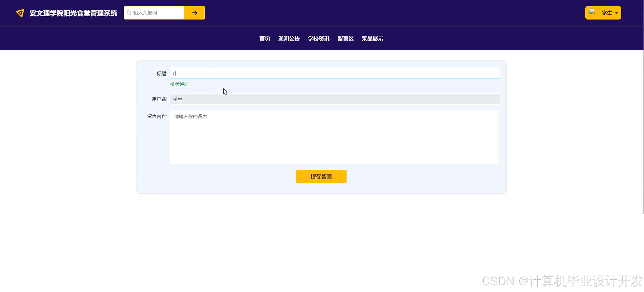
Task: Switch to the 留言区 page
Action: (346, 39)
